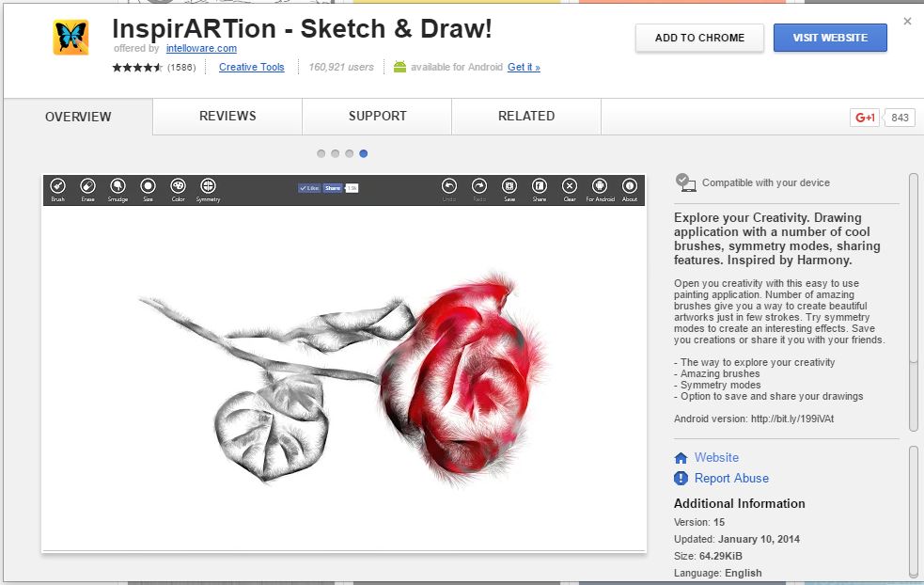Open the Website link in sidebar
924x585 pixels.
pos(716,458)
